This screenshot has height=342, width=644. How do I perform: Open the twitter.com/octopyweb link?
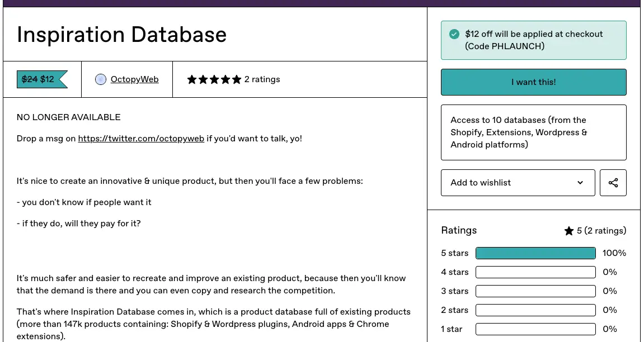click(x=141, y=139)
